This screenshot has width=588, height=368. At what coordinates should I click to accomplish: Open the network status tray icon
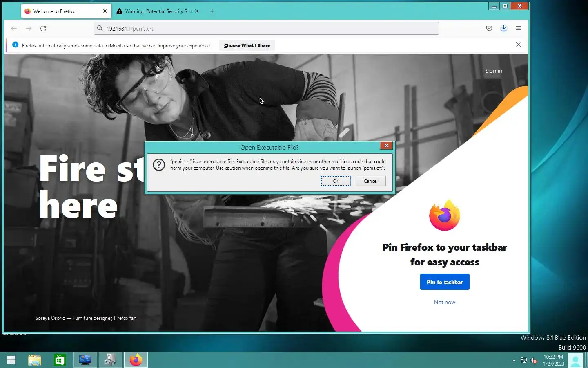coord(524,360)
